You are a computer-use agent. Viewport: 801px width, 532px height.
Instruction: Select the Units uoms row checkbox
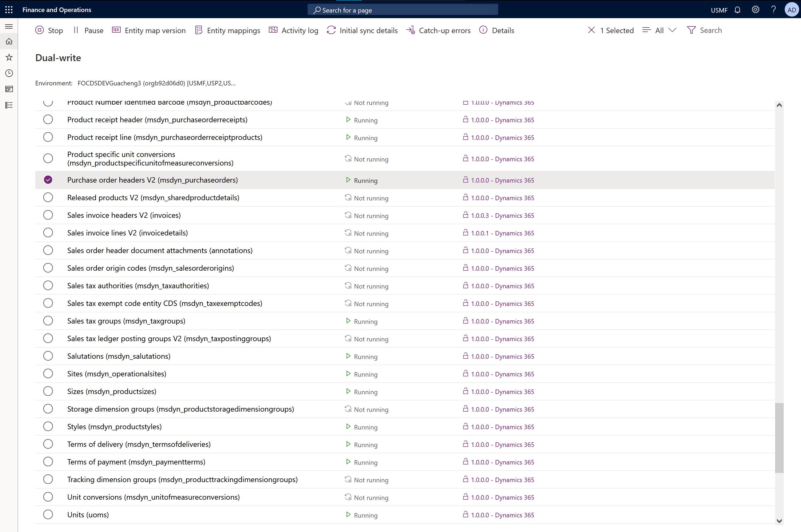click(x=48, y=515)
